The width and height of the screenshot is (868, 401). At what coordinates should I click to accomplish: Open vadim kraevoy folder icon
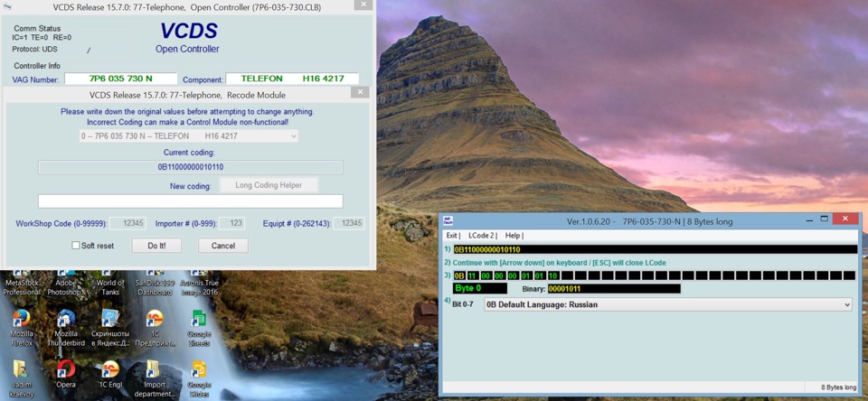point(21,379)
